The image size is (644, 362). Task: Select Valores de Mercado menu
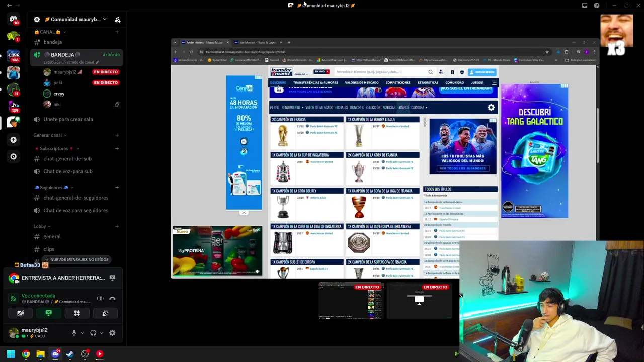pos(361,82)
